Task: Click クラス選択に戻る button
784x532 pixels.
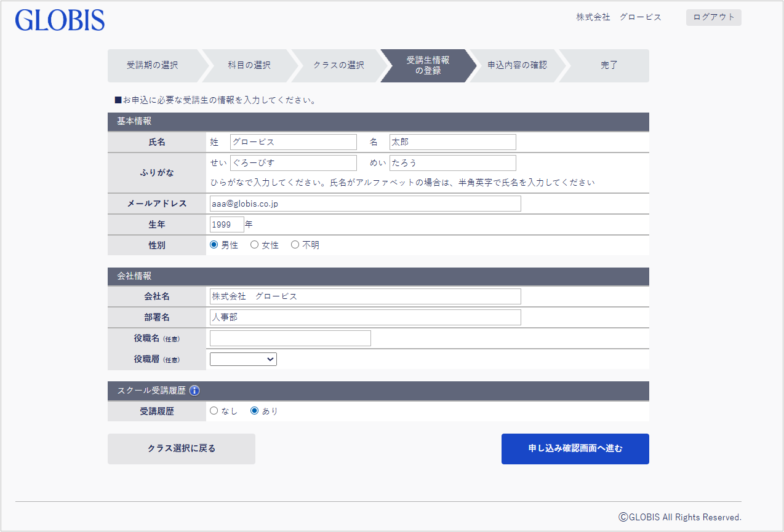Action: [x=181, y=448]
